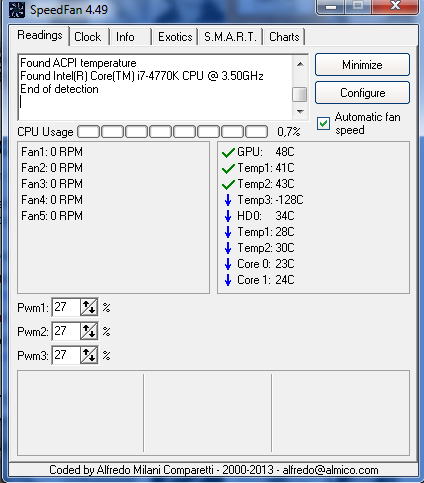Click the Pwm1 spinner arrows
This screenshot has height=483, width=424.
[89, 307]
